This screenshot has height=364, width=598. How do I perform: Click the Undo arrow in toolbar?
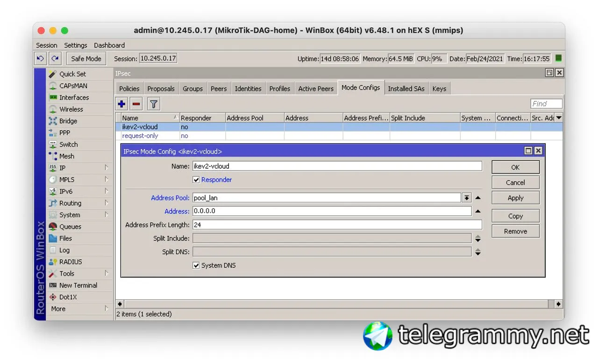click(41, 59)
